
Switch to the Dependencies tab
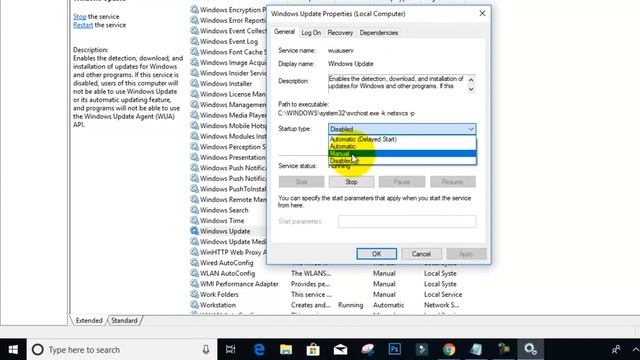click(379, 33)
